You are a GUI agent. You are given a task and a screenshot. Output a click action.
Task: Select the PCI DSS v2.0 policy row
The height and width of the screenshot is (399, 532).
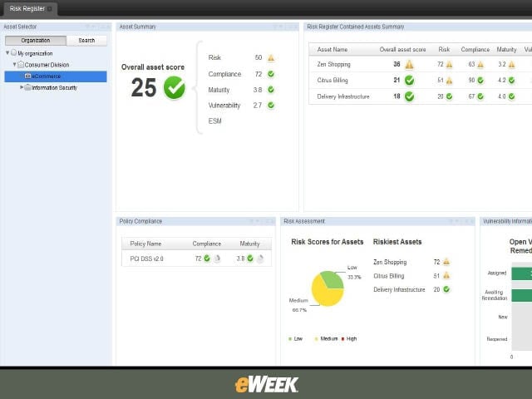point(196,259)
